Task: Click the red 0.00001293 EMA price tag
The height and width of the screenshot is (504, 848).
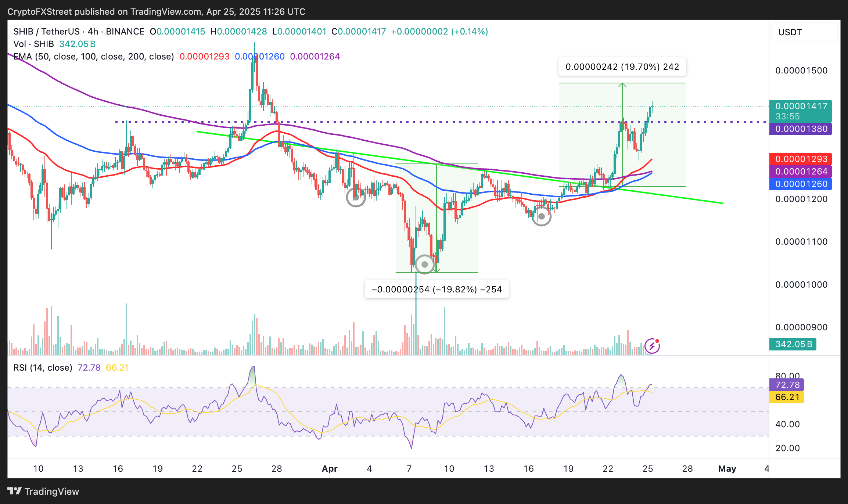Action: click(x=801, y=159)
